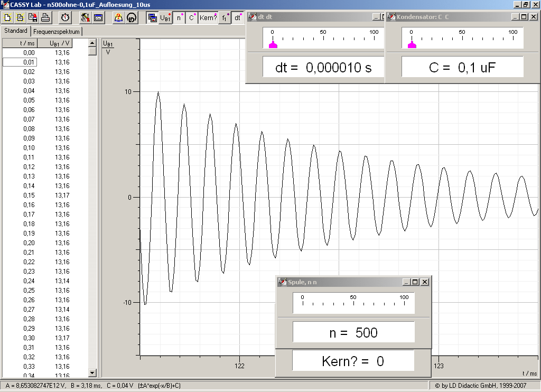Toggle the C display instrument button

191,17
